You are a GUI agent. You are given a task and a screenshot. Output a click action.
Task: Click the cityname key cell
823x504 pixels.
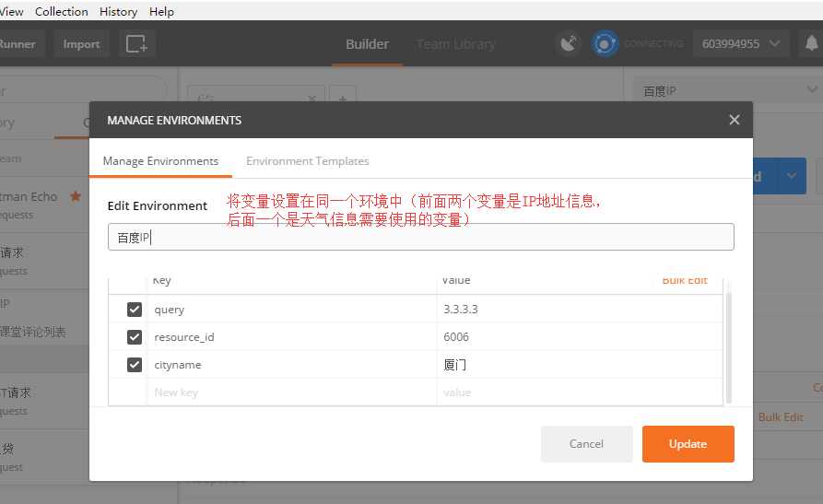pyautogui.click(x=292, y=364)
